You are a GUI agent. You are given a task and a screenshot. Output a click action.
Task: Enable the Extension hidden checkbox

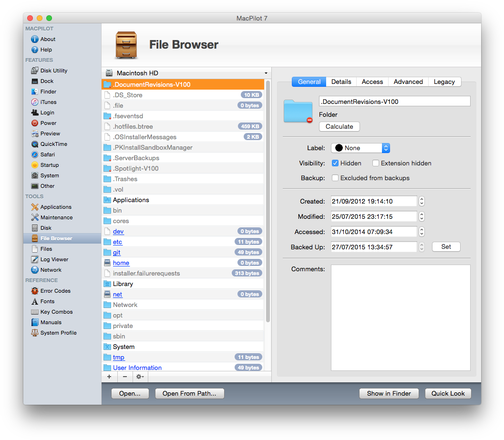(x=376, y=163)
